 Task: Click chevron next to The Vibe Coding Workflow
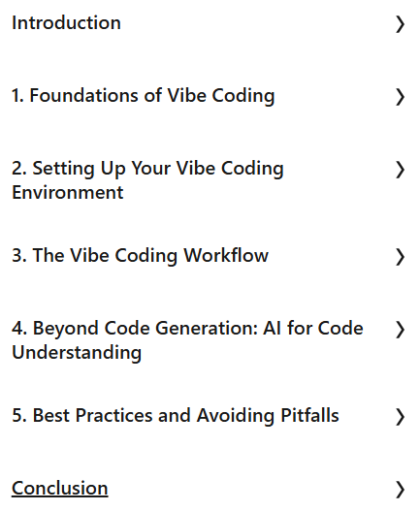point(400,257)
